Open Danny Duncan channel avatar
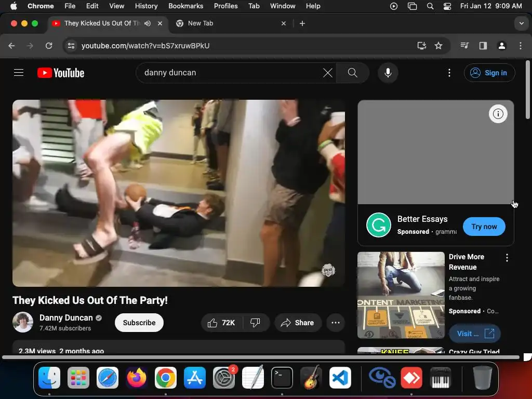Image resolution: width=532 pixels, height=399 pixels. pos(23,323)
